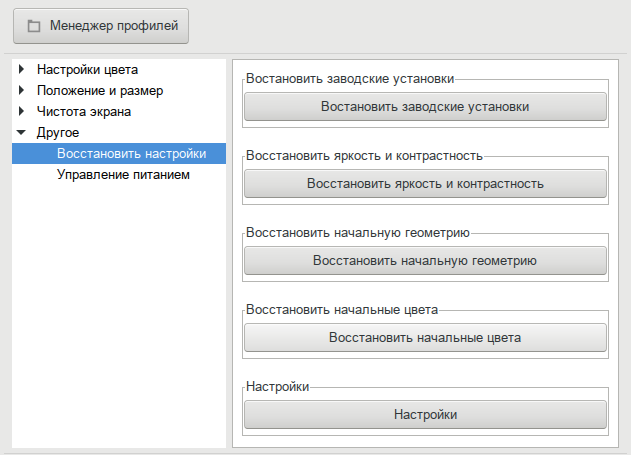Click the Восстановить яркость и контрастность button
This screenshot has height=455, width=631.
(425, 183)
